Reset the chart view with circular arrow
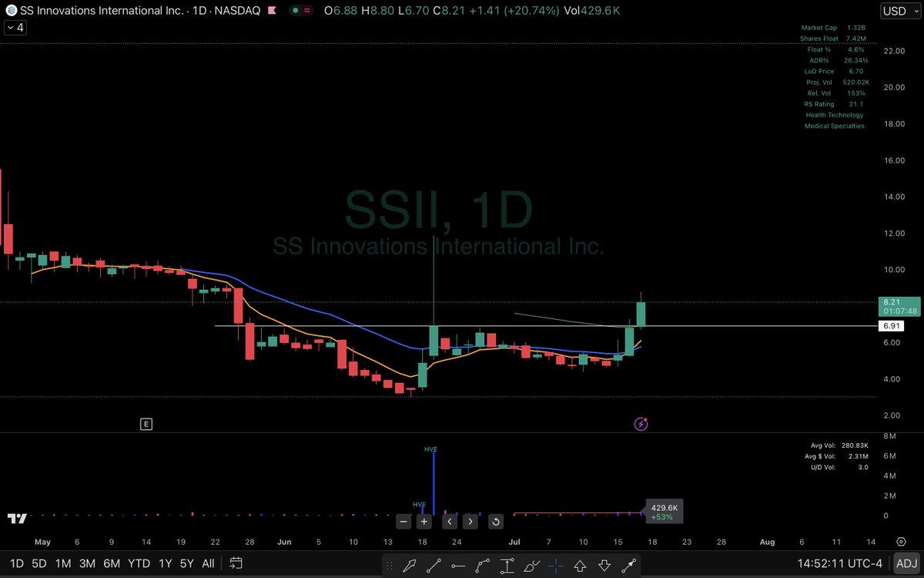The height and width of the screenshot is (578, 924). pos(496,522)
